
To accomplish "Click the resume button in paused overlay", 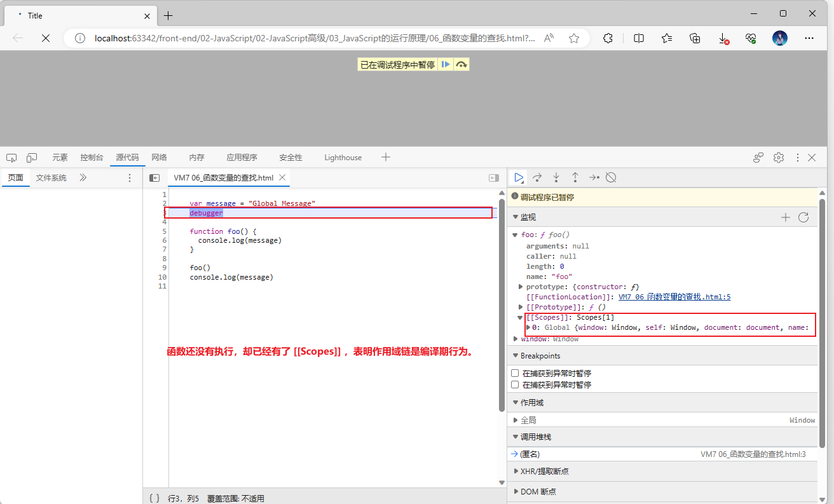I will pos(446,65).
